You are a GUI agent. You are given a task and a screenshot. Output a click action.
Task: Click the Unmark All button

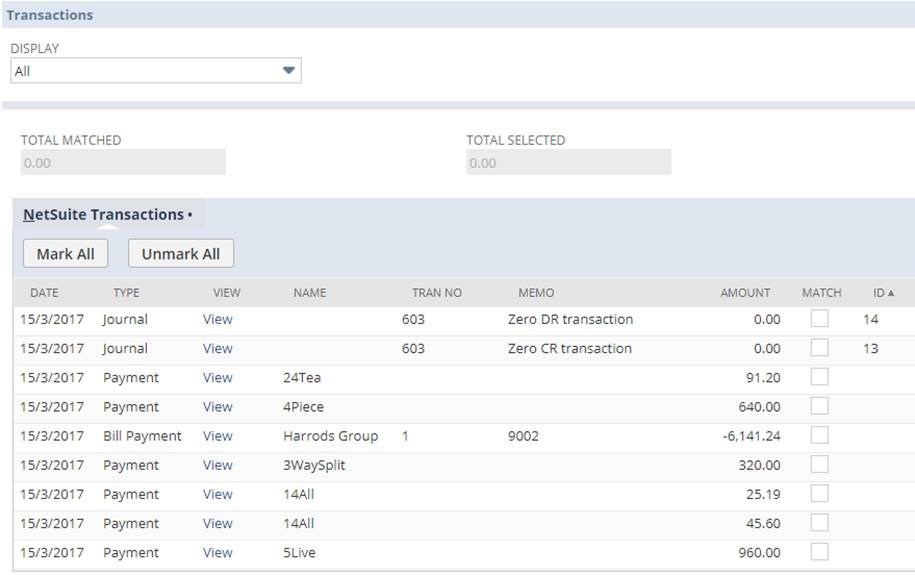(181, 254)
